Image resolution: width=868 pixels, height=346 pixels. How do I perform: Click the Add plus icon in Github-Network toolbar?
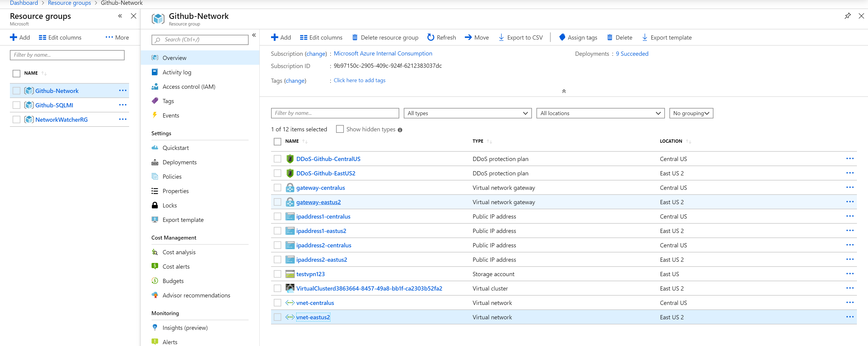[x=275, y=37]
